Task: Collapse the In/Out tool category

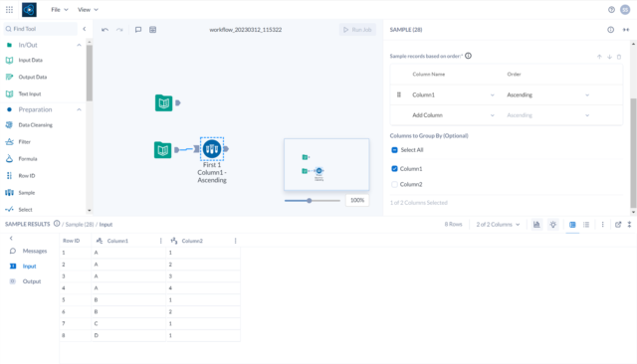Action: click(79, 45)
